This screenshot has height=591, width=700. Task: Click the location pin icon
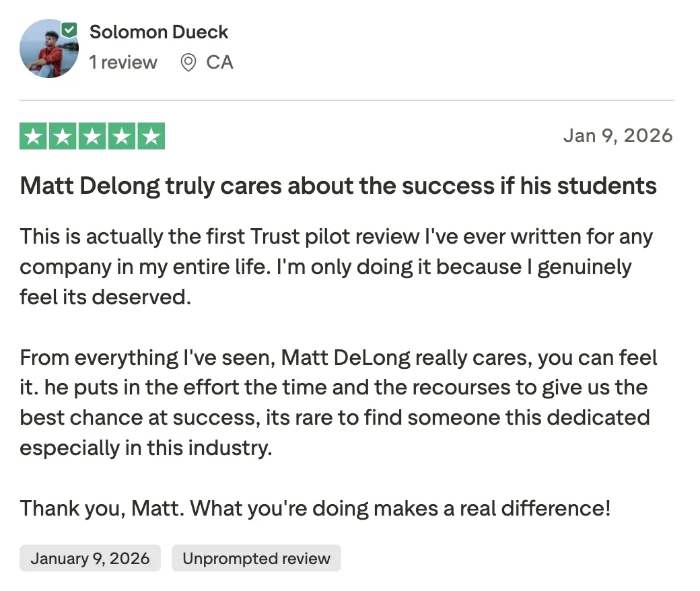188,63
